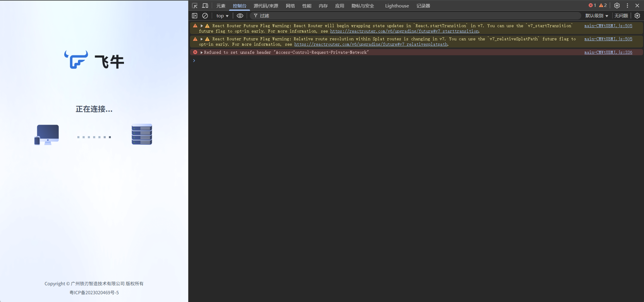Click the red error count badge
Viewport: 644px width, 302px height.
pyautogui.click(x=592, y=5)
